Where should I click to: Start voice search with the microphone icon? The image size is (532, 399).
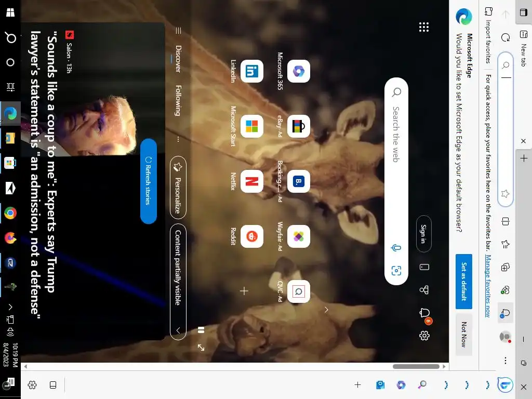pyautogui.click(x=396, y=248)
